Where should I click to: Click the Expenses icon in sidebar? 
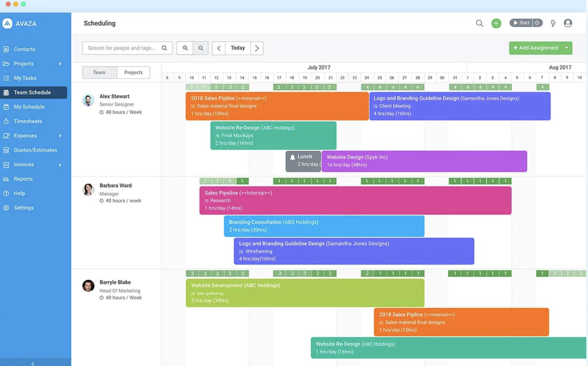click(6, 136)
